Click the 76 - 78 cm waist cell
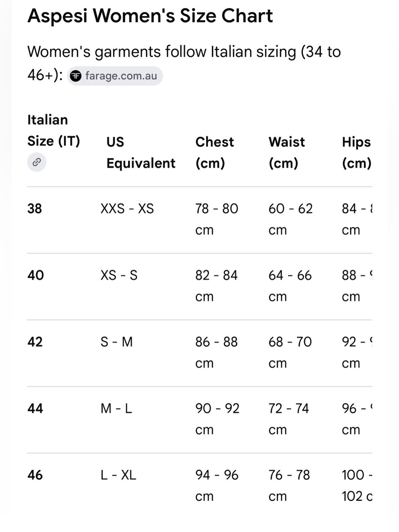Image resolution: width=399 pixels, height=532 pixels. point(289,486)
